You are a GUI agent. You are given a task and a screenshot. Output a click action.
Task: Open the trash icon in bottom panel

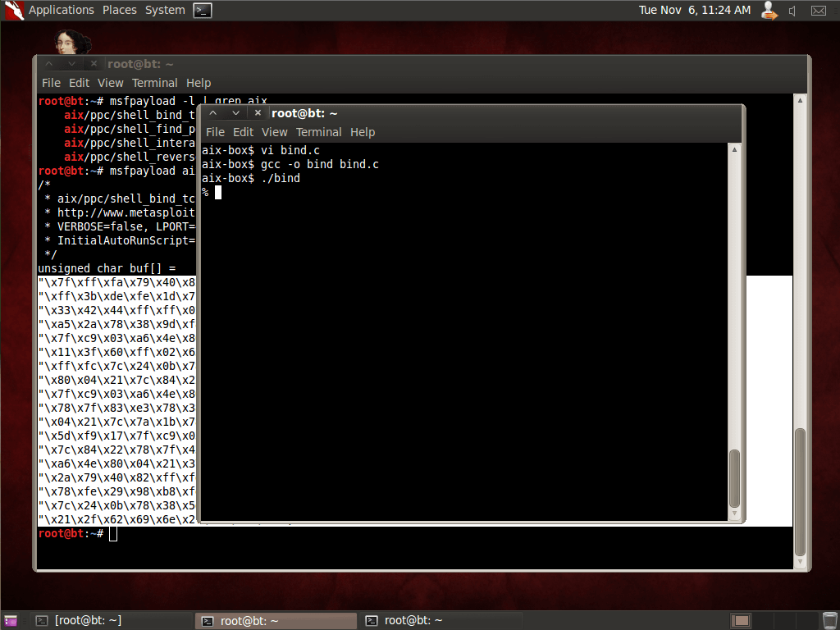tap(829, 620)
